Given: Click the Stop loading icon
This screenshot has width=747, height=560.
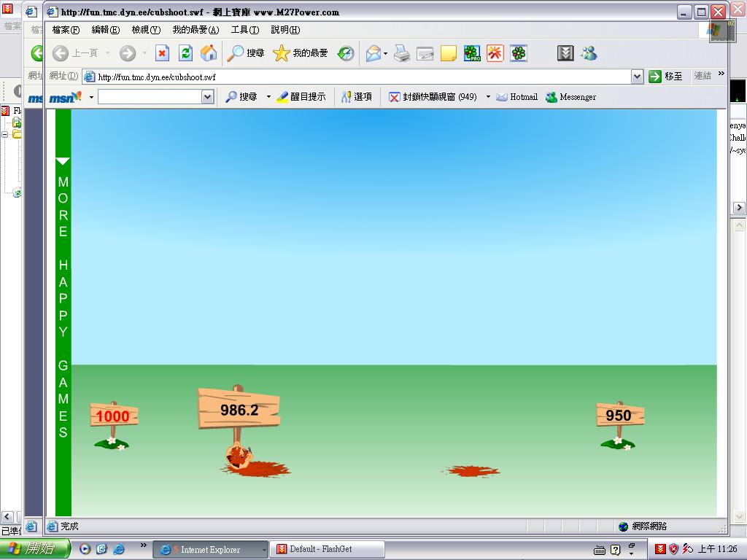Looking at the screenshot, I should click(x=163, y=53).
